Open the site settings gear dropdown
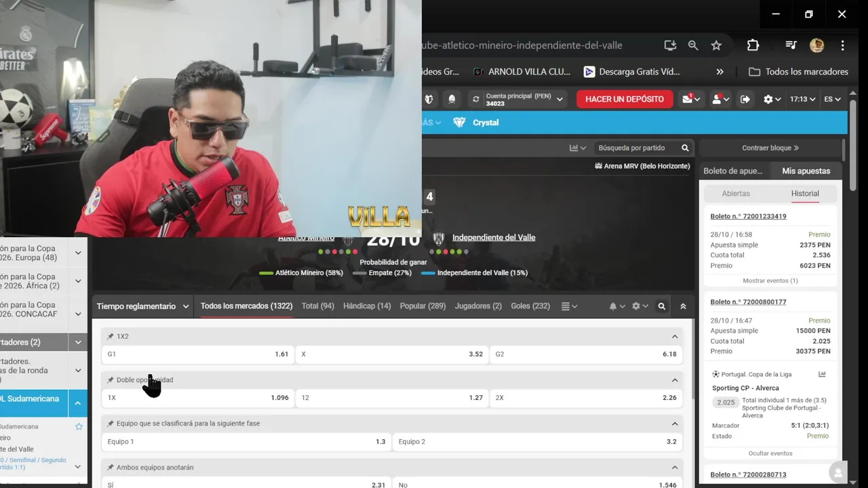Viewport: 868px width, 488px height. (x=772, y=99)
